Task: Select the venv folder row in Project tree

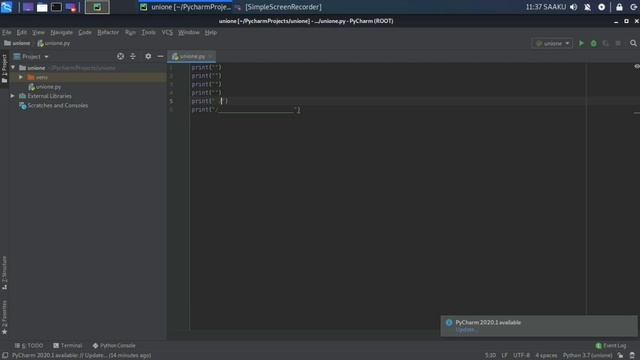Action: [88, 77]
